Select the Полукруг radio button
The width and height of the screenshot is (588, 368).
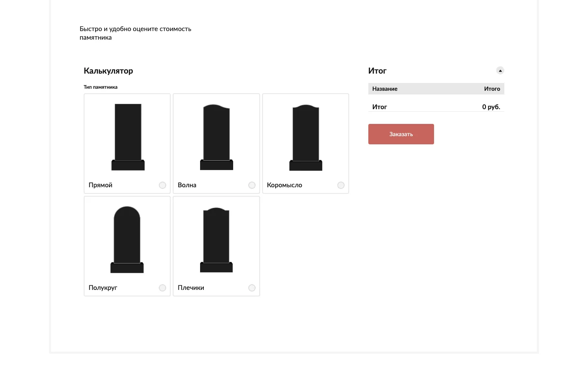click(x=163, y=288)
